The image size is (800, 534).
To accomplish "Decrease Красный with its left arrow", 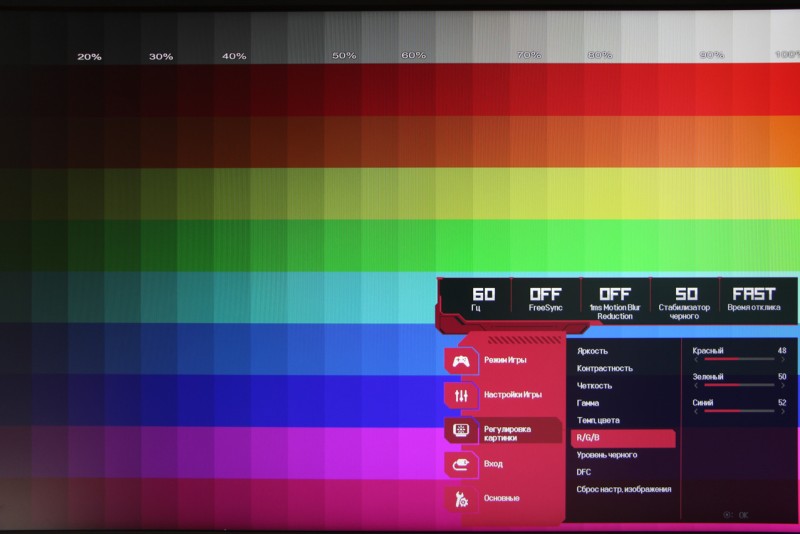I will (696, 360).
